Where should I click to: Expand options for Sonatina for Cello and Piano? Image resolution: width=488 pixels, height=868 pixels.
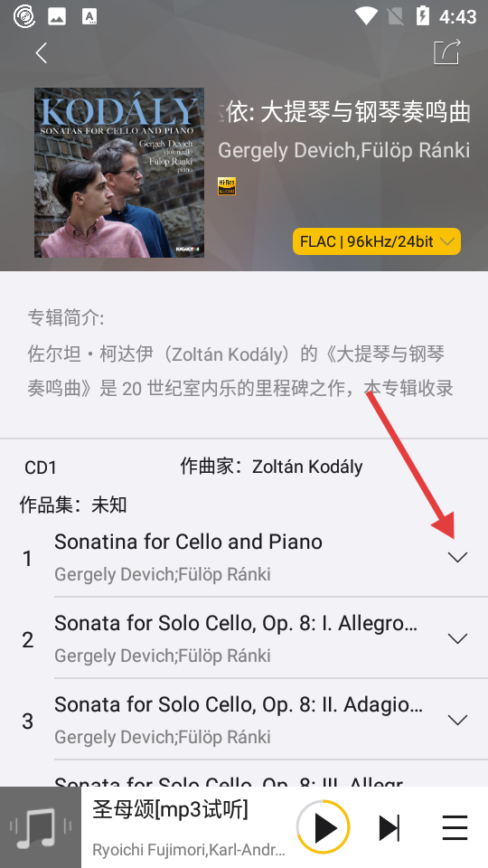tap(457, 557)
